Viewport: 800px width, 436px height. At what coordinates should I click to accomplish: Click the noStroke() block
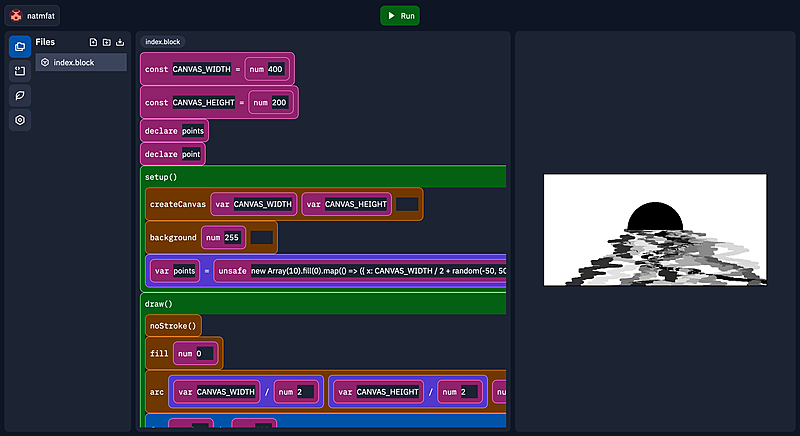173,325
